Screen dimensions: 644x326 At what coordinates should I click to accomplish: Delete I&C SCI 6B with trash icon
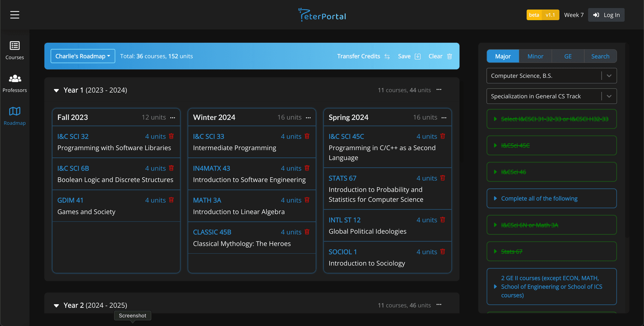(171, 168)
